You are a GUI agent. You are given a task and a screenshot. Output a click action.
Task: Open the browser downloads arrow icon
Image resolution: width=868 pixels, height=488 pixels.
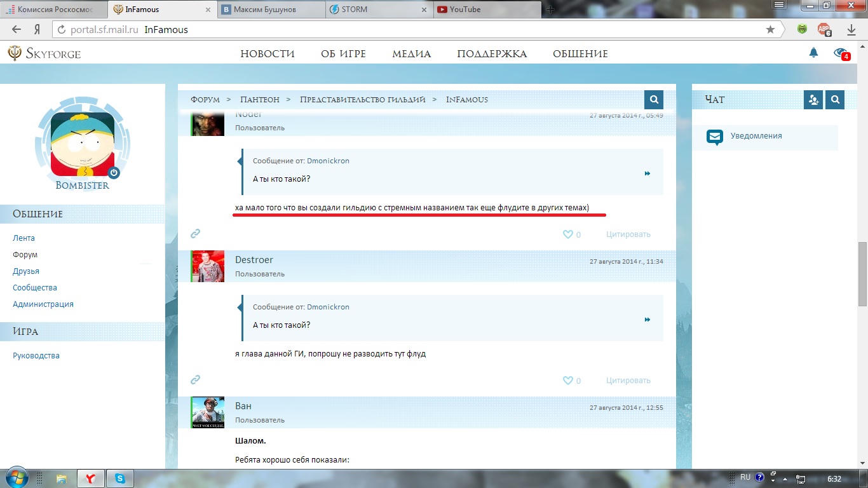852,29
